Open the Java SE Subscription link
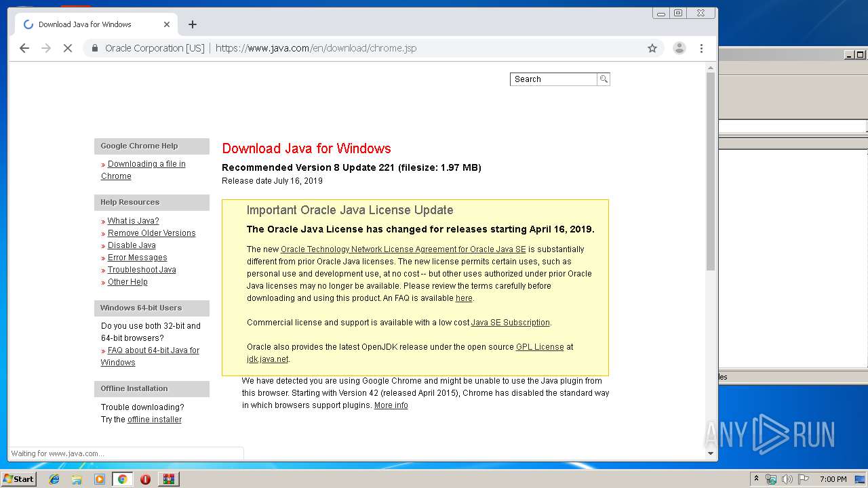The image size is (868, 488). coord(511,323)
